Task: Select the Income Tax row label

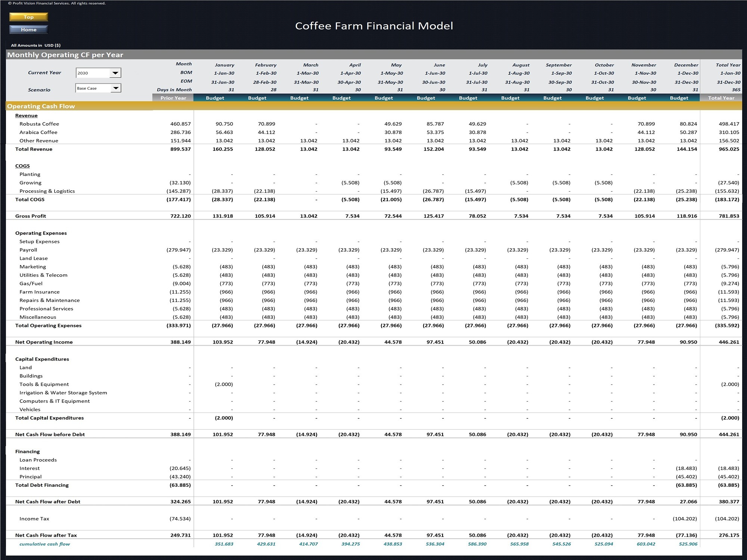Action: pos(34,519)
